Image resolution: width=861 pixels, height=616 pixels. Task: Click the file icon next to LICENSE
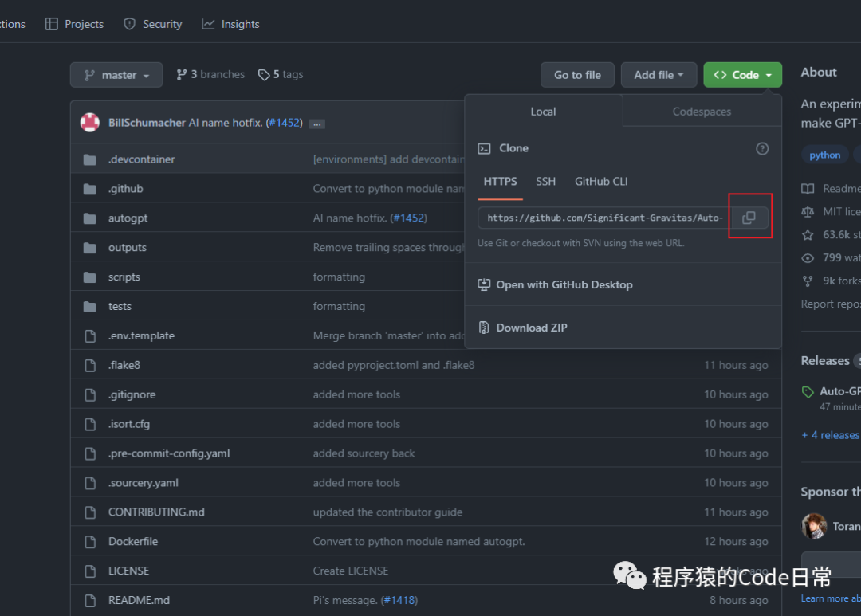tap(90, 571)
